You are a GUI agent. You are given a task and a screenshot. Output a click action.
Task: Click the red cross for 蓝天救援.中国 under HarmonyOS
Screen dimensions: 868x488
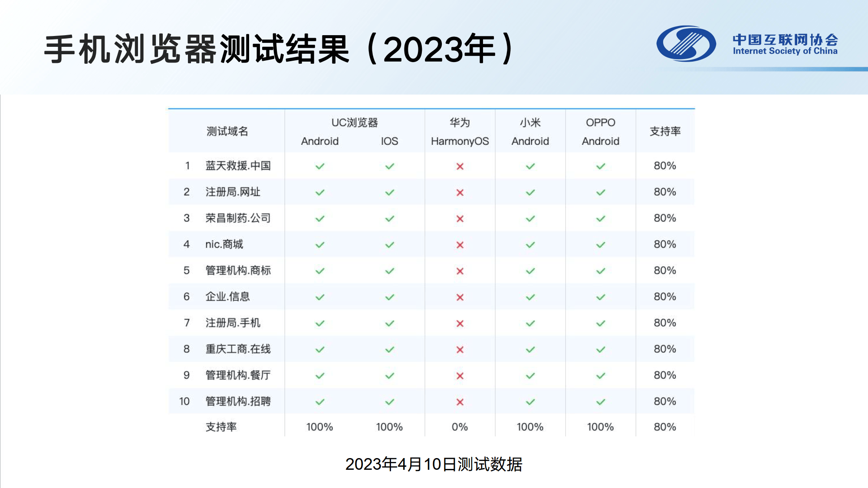click(460, 166)
